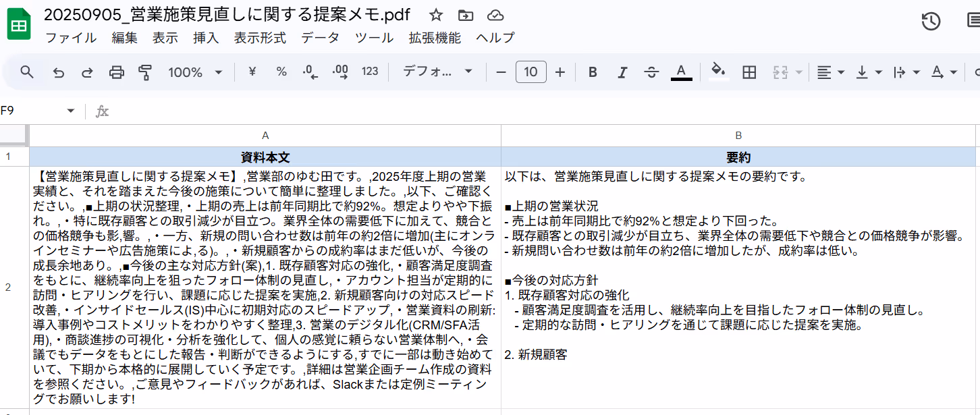Search the menus magnifier icon

tap(27, 72)
